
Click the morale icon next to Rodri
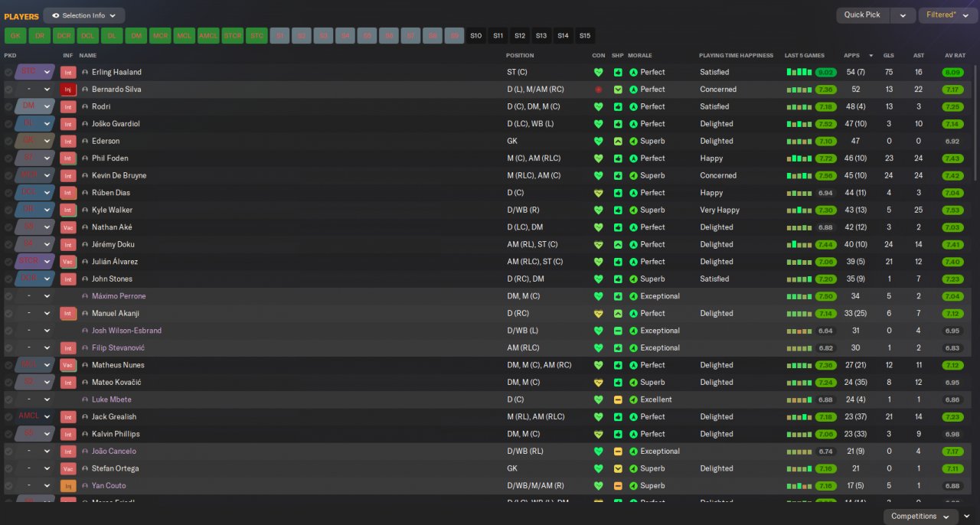pyautogui.click(x=633, y=107)
